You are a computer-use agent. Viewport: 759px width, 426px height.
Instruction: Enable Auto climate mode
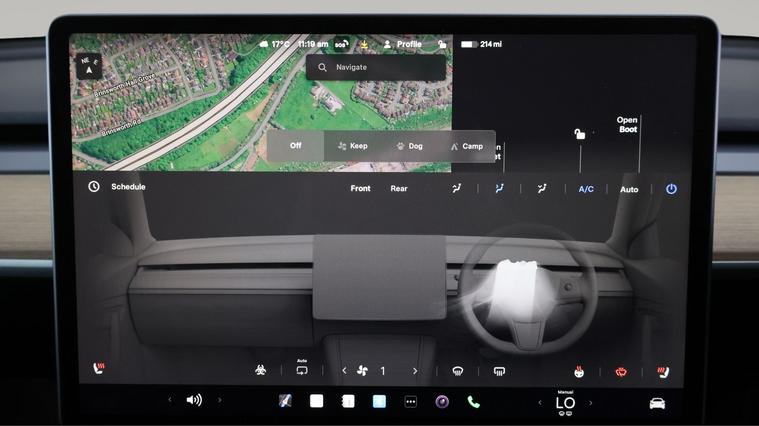629,190
